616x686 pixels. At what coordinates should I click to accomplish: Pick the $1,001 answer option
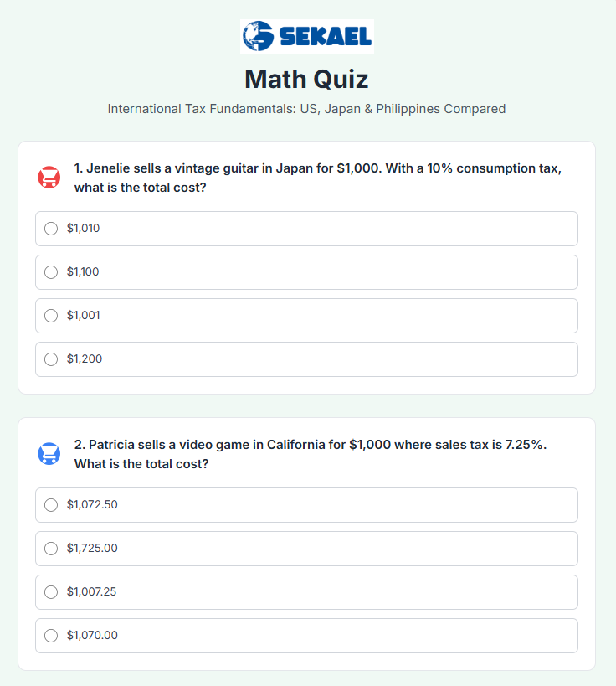(51, 316)
